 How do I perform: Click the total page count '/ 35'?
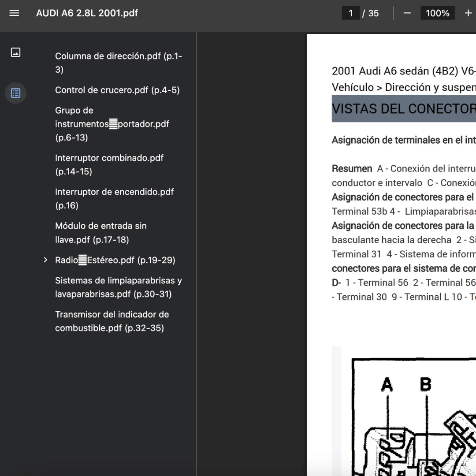(370, 13)
